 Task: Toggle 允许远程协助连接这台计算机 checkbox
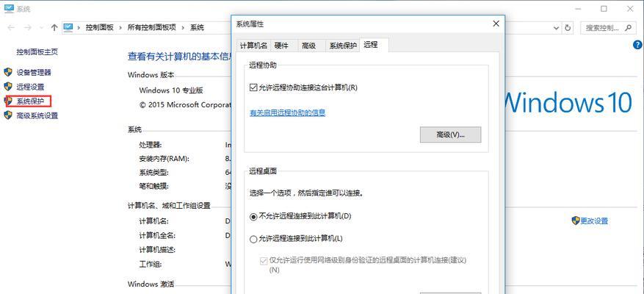[253, 87]
